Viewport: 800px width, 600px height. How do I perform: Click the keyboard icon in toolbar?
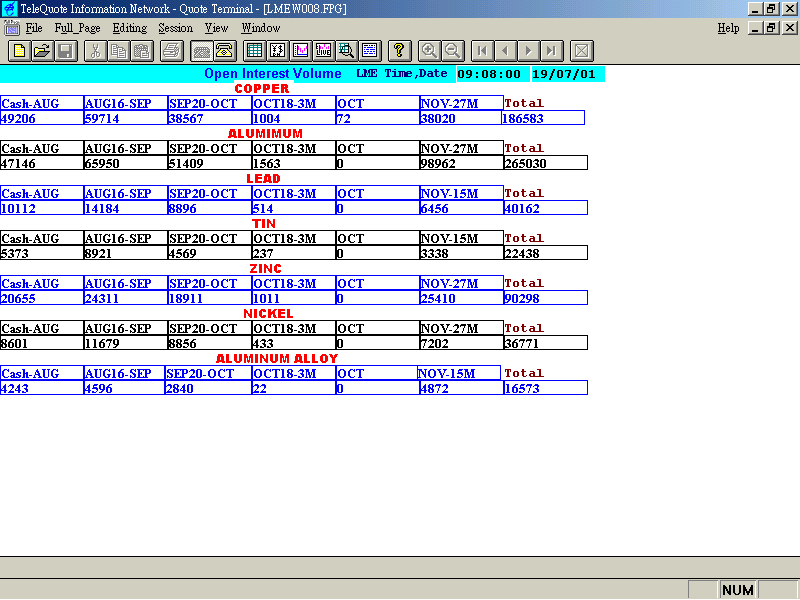coord(202,51)
